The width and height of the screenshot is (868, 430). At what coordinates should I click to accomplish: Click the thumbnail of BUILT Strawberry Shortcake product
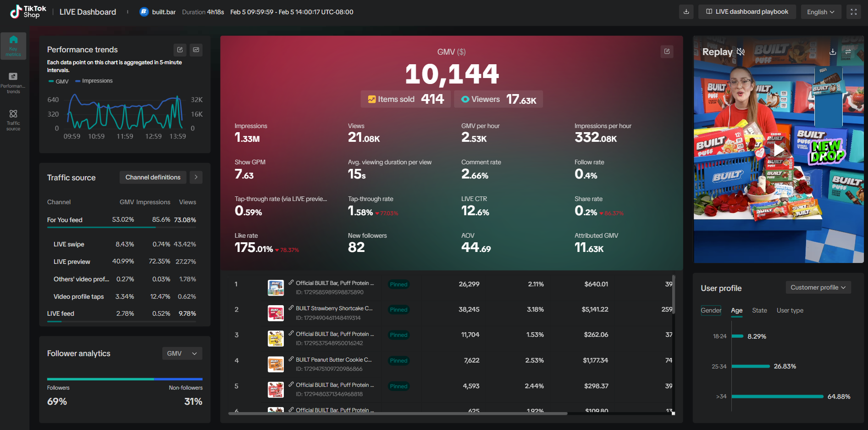click(276, 313)
